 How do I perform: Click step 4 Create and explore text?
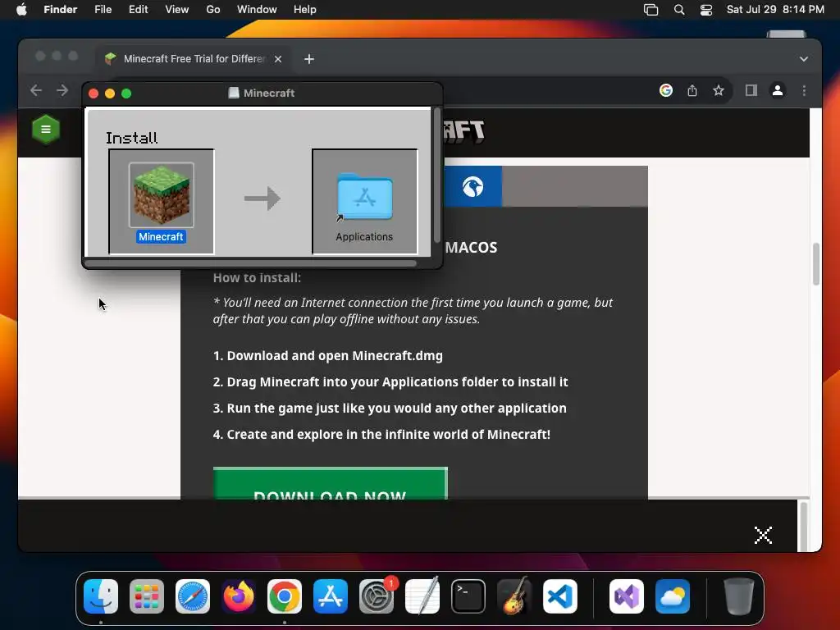381,435
